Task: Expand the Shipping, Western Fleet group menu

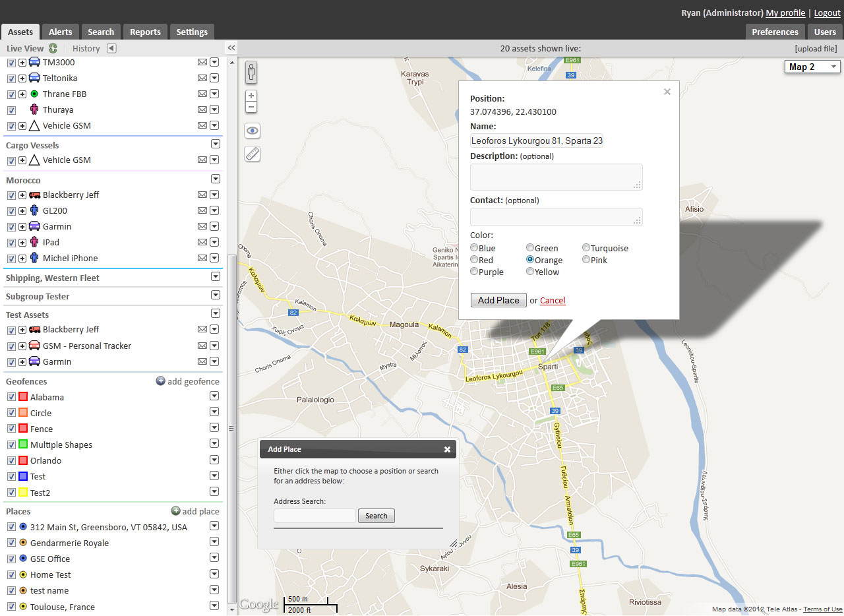Action: [x=215, y=277]
